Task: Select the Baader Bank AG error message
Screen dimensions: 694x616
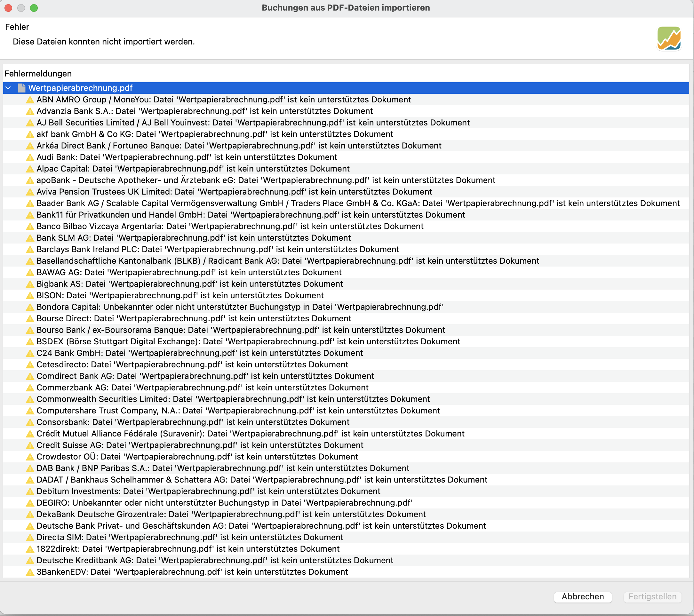Action: 358,204
